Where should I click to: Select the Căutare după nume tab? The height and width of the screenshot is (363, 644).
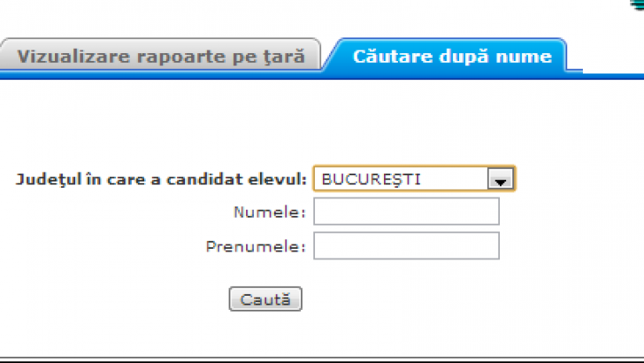[451, 58]
